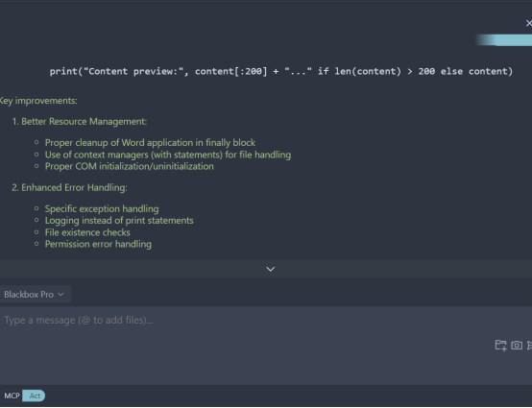Close the chat panel with X
532x408 pixels.
528,23
